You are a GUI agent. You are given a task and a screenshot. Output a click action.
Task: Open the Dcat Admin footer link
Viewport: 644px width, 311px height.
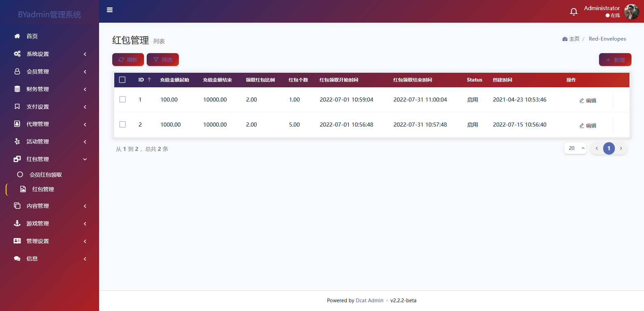[369, 300]
